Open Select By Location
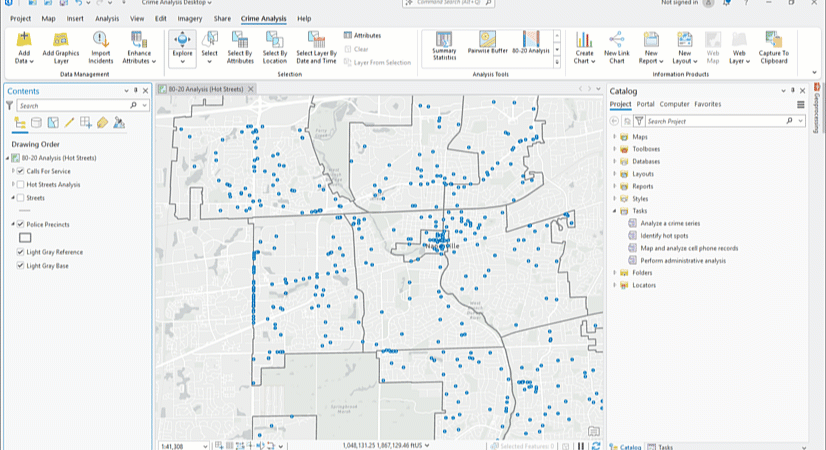 click(x=274, y=47)
